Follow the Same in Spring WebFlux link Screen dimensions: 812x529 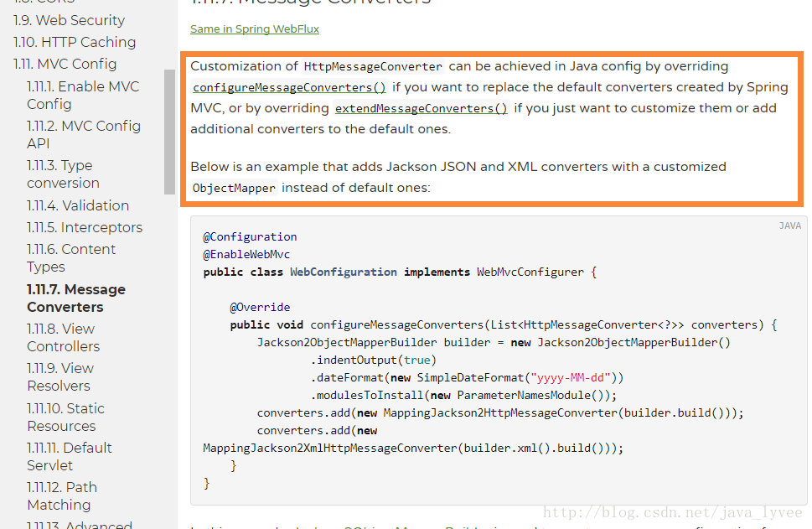tap(254, 29)
